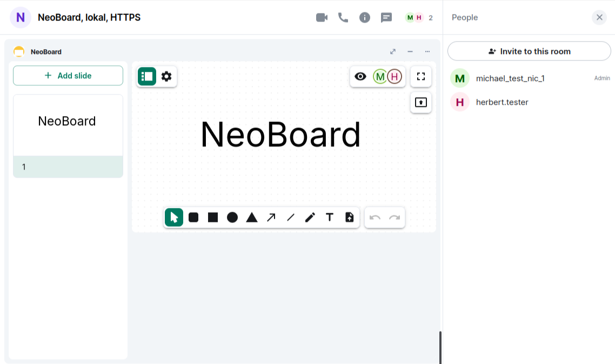
Task: Open the NeoBoard settings gear menu
Action: click(166, 77)
